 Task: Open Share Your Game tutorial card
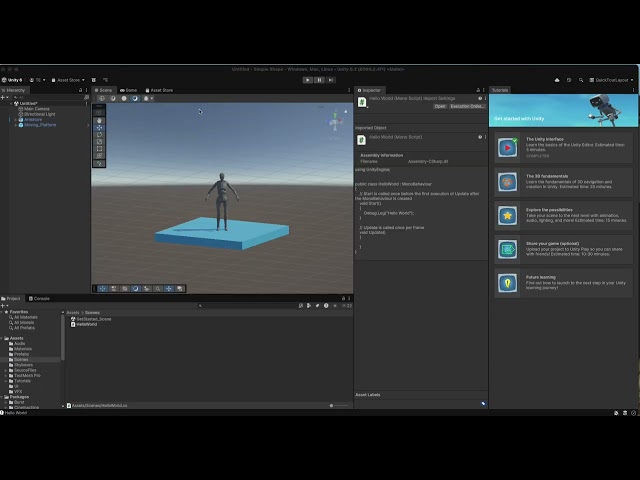(x=564, y=249)
